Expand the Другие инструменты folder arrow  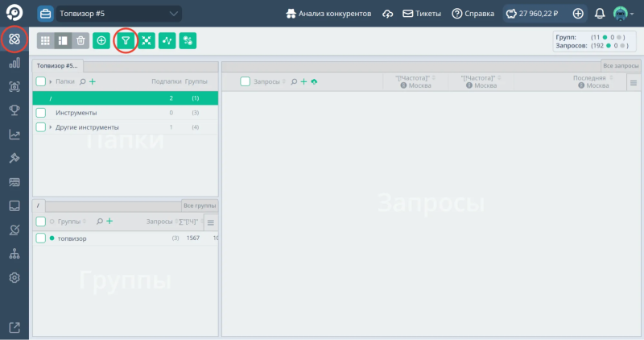tap(51, 127)
